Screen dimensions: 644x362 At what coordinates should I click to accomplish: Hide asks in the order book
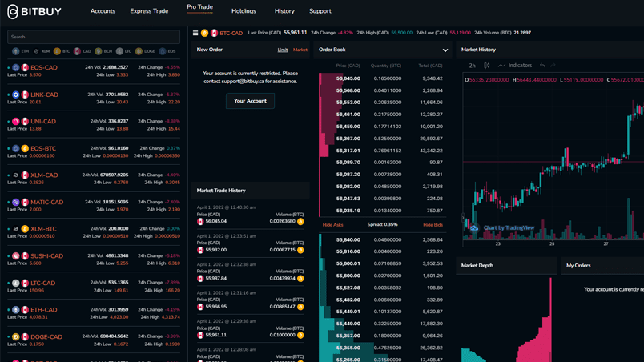point(332,225)
